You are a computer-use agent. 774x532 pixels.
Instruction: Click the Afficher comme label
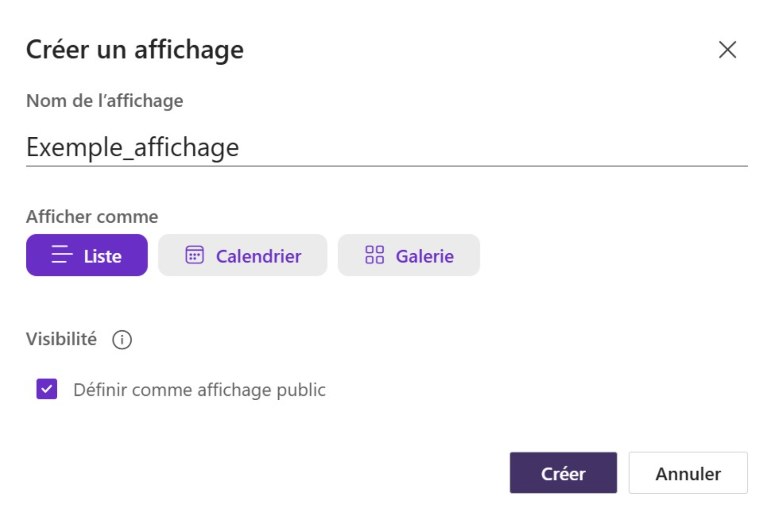[x=92, y=216]
